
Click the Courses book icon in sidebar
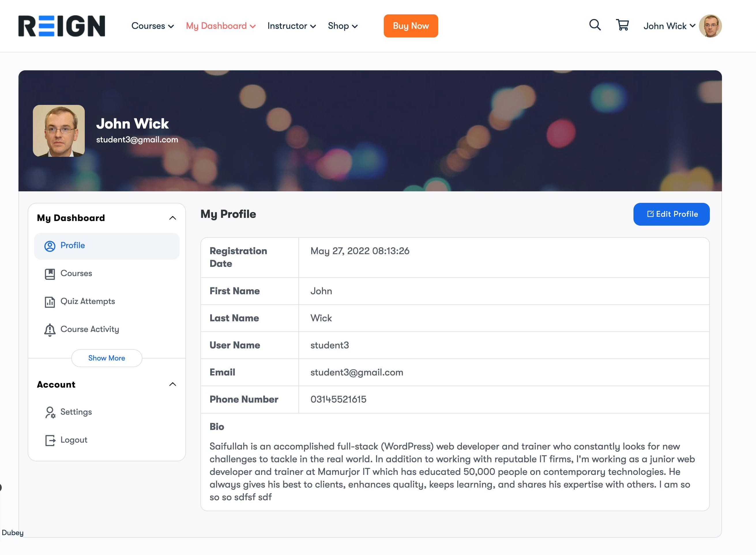pos(50,274)
